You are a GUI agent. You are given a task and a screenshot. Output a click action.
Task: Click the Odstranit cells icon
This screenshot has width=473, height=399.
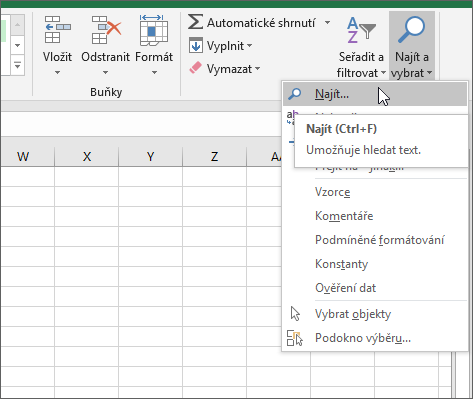[x=106, y=30]
